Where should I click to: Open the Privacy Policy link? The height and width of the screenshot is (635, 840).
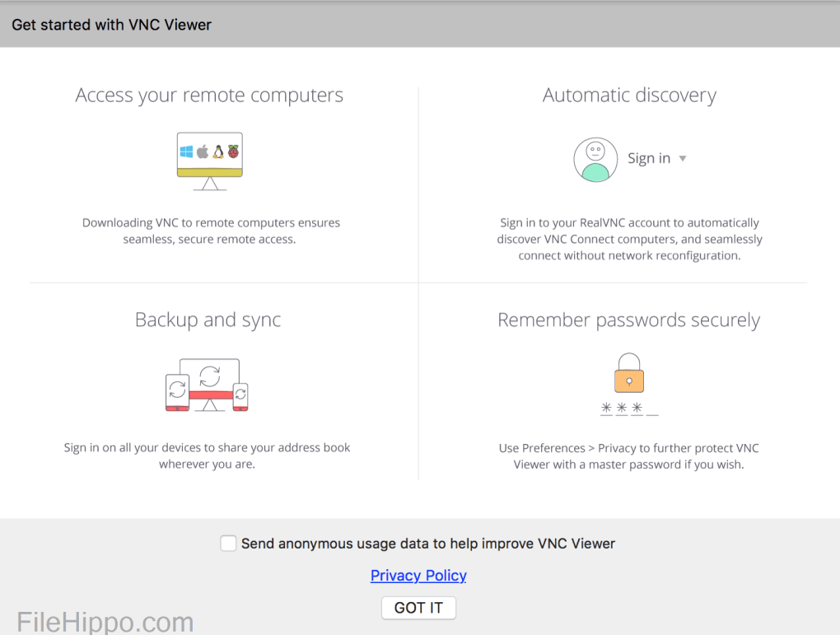(x=418, y=575)
